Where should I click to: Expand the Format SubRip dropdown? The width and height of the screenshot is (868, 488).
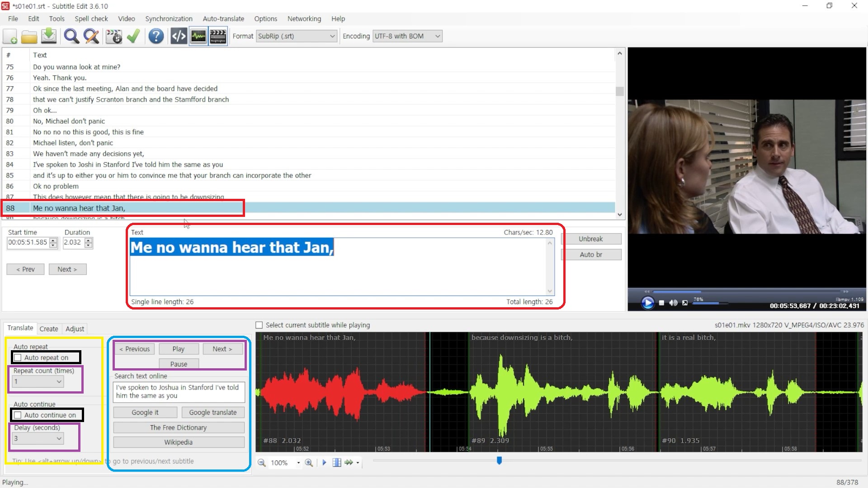pos(332,36)
